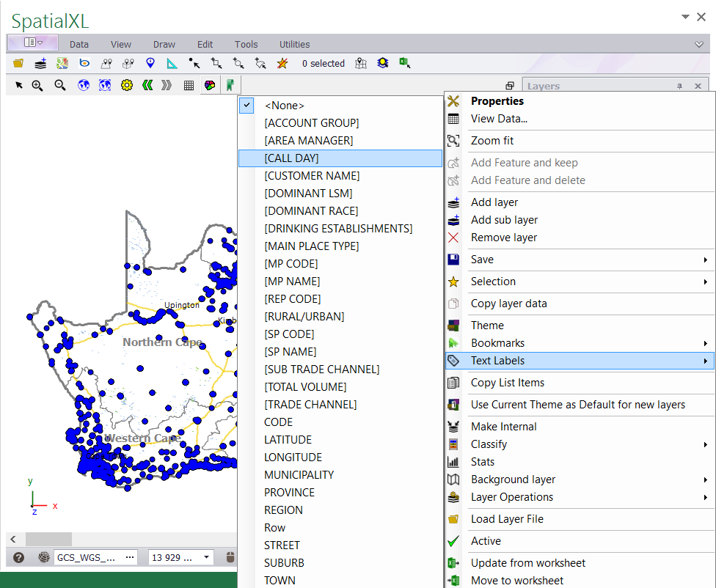Click the Zoom Out magnifier tool
716x588 pixels.
(x=60, y=85)
